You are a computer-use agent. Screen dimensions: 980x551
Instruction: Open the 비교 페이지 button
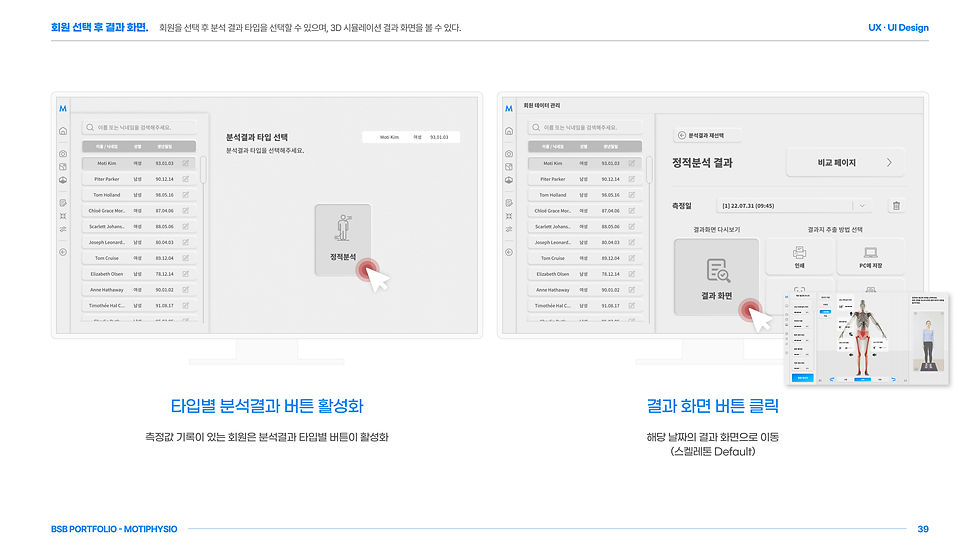[x=845, y=162]
